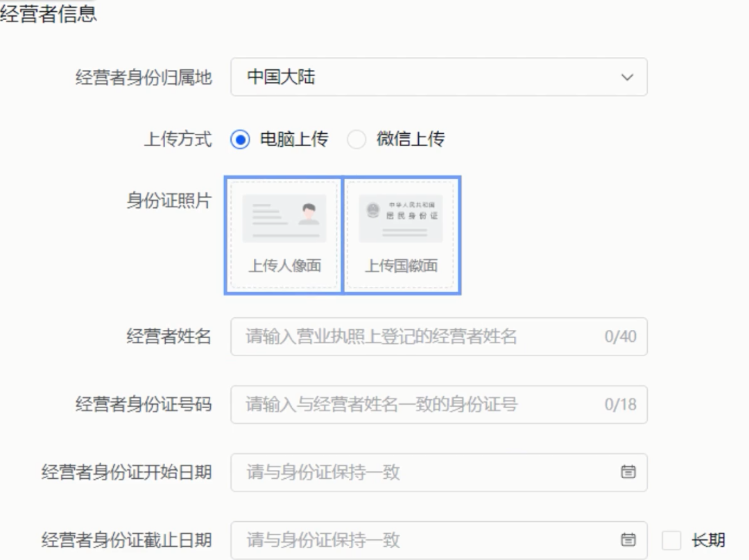The width and height of the screenshot is (749, 560).
Task: Click the 经营者身份证开始日期 field label
Action: (x=127, y=472)
